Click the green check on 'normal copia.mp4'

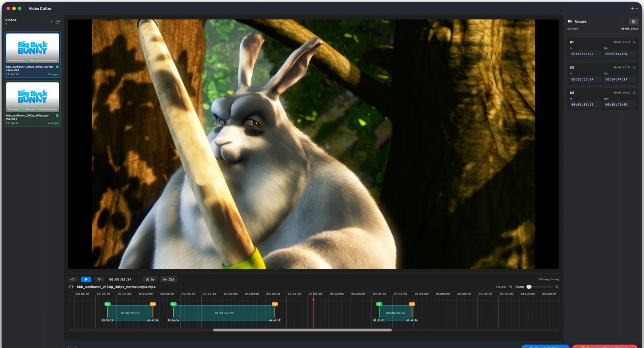tap(57, 67)
